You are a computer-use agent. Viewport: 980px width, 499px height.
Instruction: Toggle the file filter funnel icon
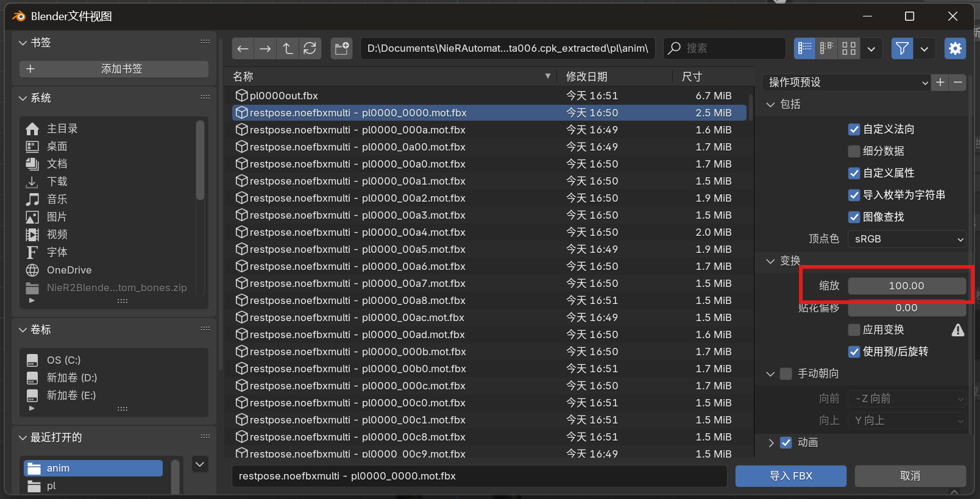pos(902,49)
